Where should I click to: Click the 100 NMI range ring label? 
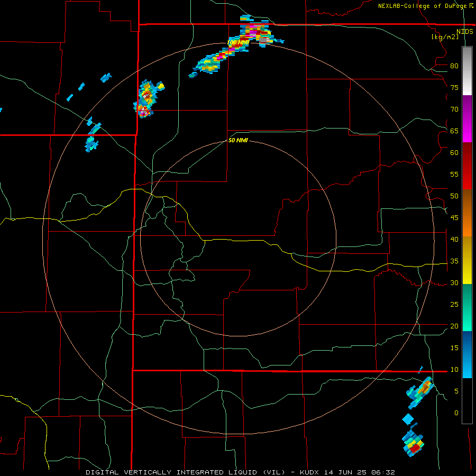tap(238, 42)
